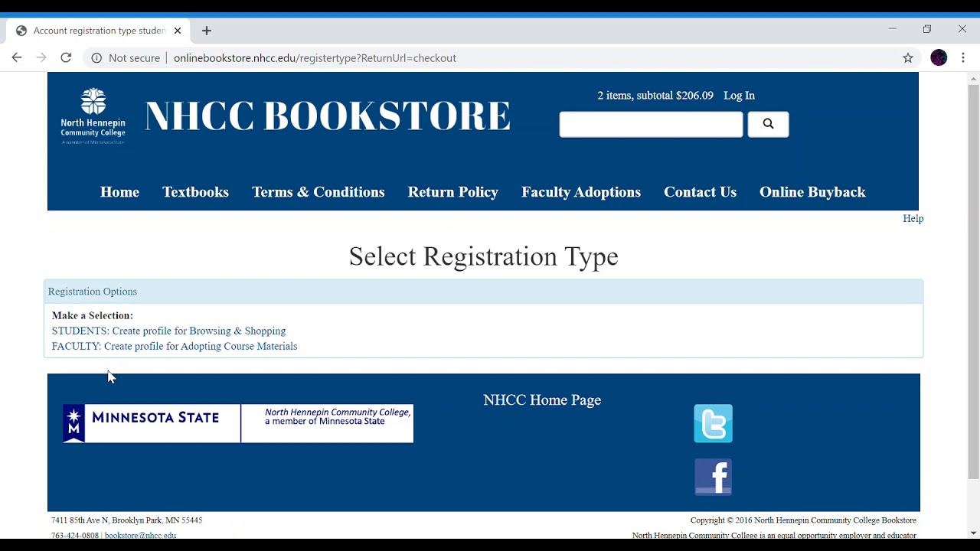Open the Textbooks menu item

pyautogui.click(x=195, y=192)
